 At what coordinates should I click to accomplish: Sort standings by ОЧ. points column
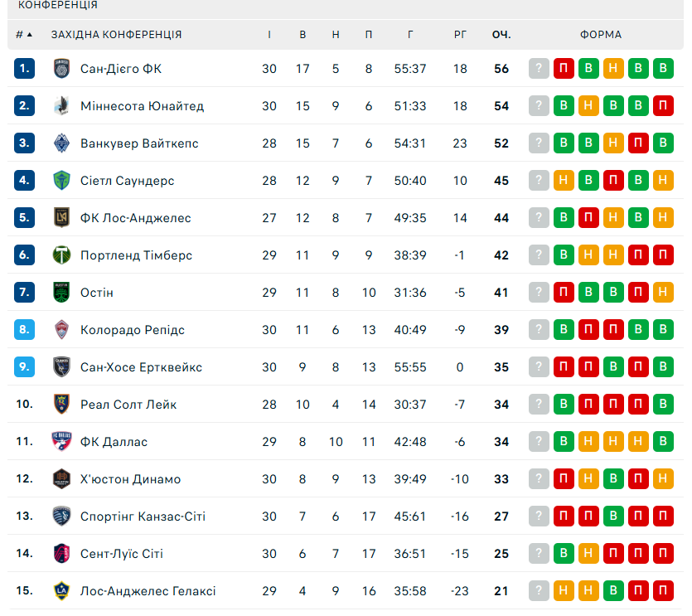pos(501,35)
